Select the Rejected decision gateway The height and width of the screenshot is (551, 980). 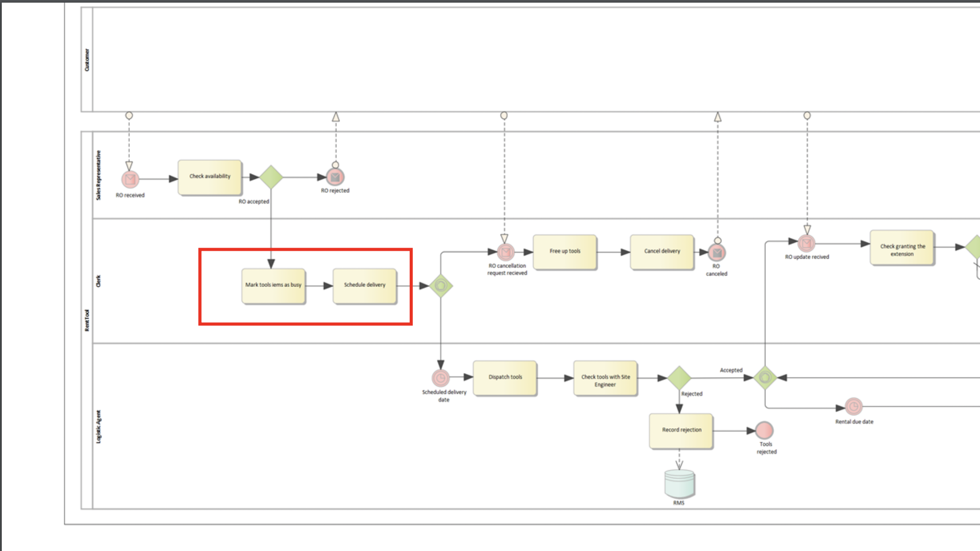pos(679,377)
